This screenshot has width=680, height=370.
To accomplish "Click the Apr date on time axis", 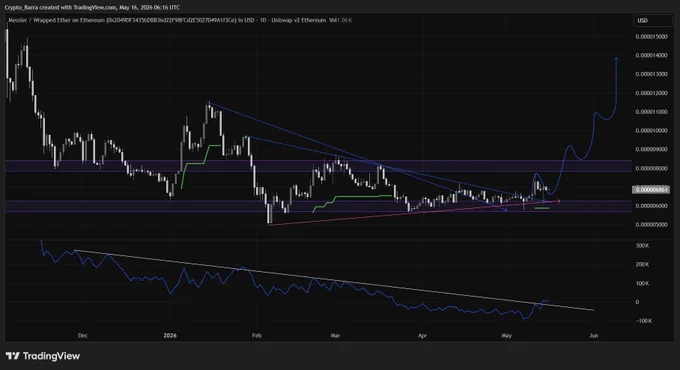I will 422,336.
